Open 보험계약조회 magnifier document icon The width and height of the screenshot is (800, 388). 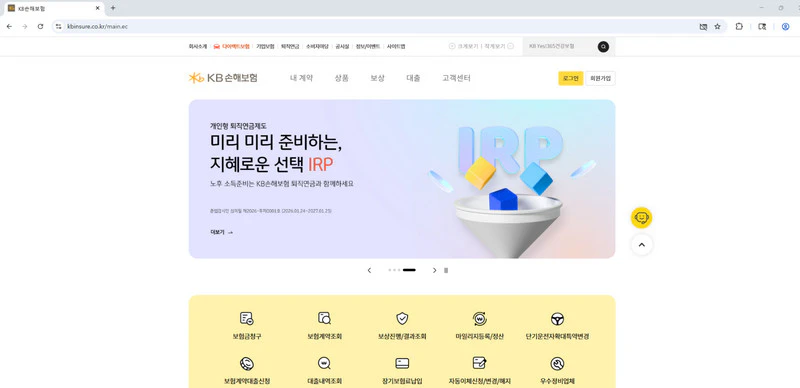tap(324, 319)
